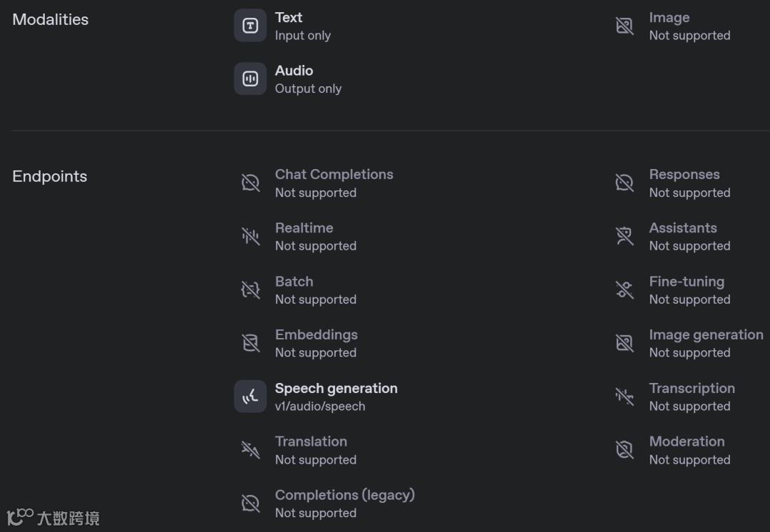Click the Endpoints section heading

pyautogui.click(x=50, y=177)
